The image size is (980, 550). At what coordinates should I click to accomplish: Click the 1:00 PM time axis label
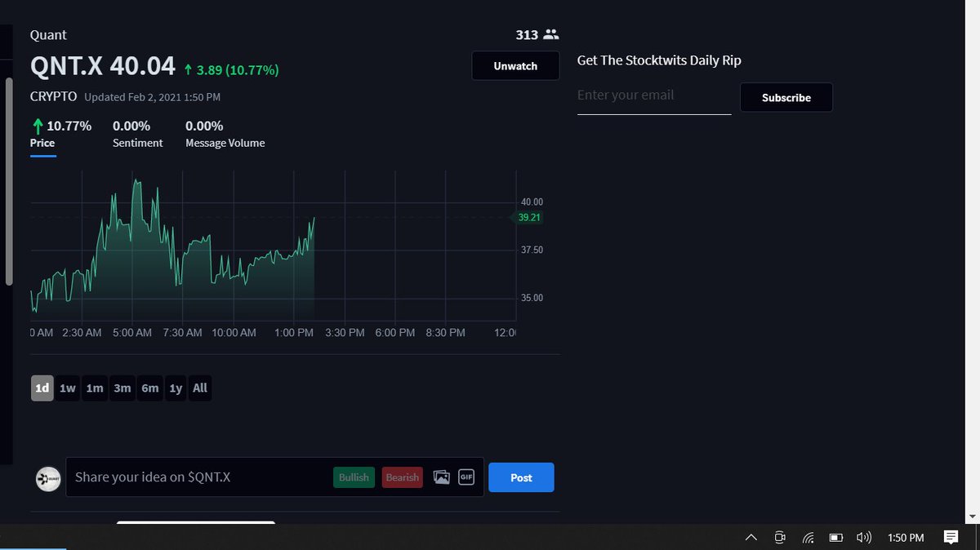point(293,333)
